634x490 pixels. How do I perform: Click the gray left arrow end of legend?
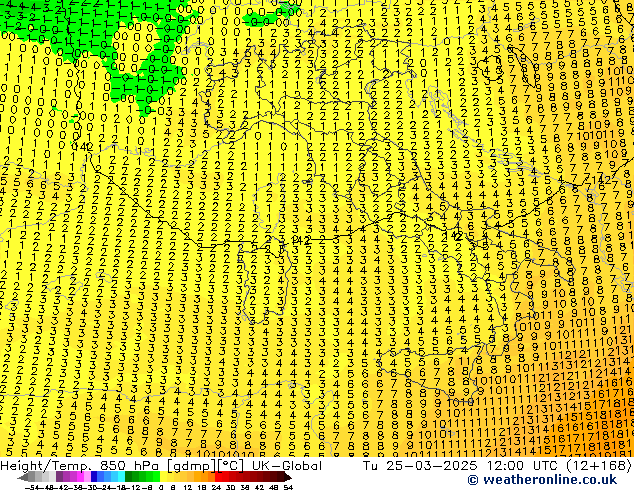coord(22,477)
